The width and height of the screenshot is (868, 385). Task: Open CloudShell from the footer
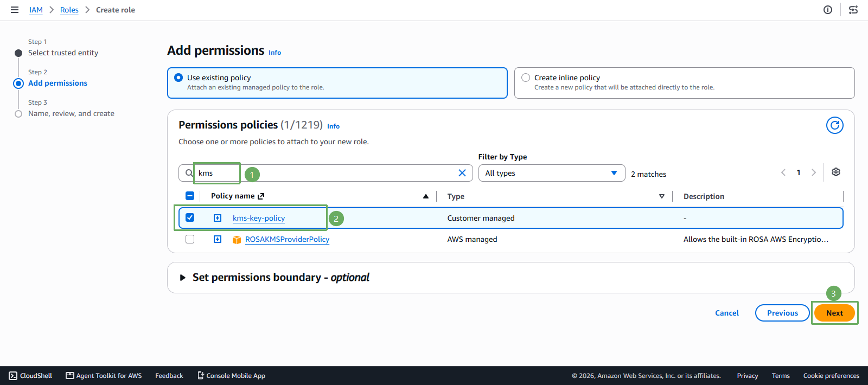[30, 376]
